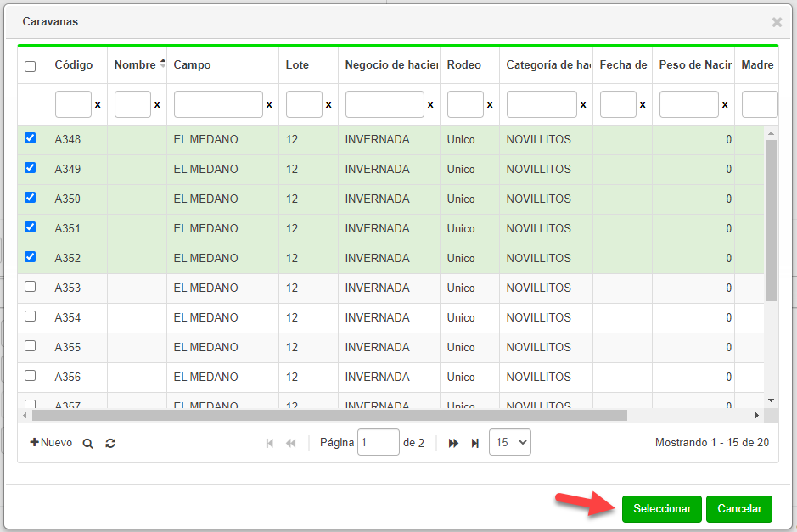Go to previous page icon

pos(291,444)
